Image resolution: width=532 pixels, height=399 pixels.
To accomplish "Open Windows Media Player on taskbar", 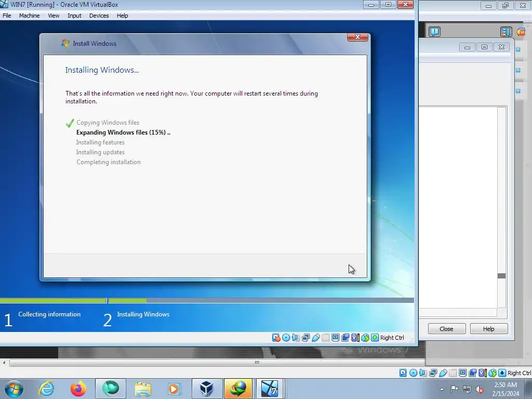I will (x=175, y=389).
